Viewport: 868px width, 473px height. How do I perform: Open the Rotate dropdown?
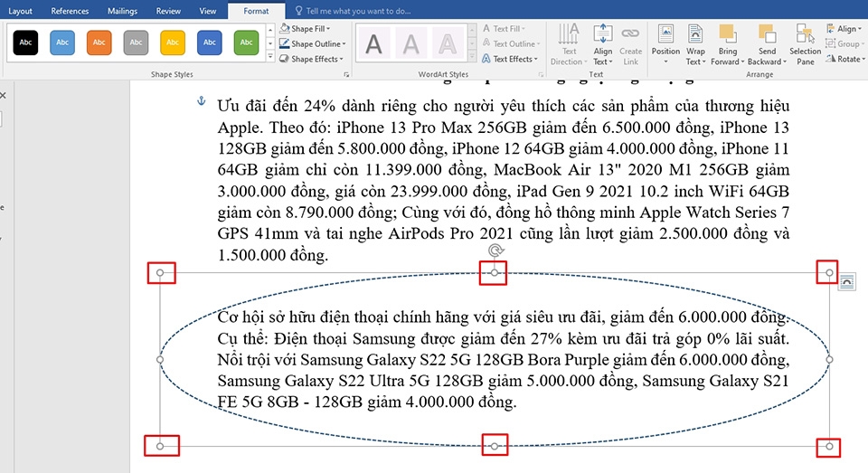click(x=844, y=59)
